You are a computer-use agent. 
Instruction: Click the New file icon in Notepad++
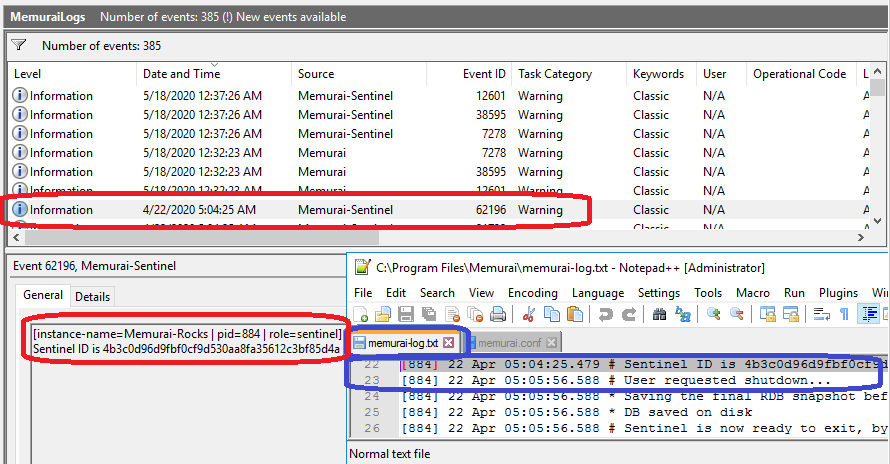point(360,314)
